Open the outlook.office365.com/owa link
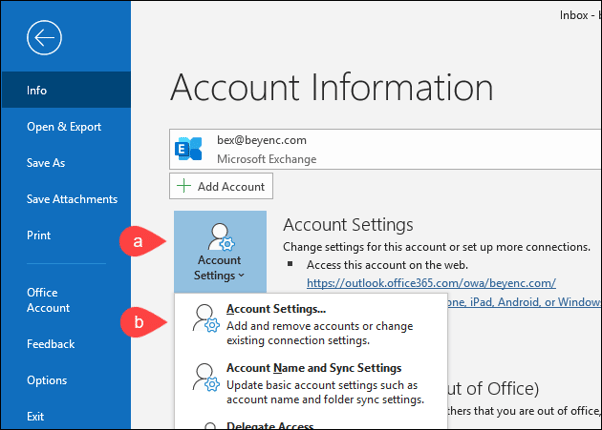The height and width of the screenshot is (430, 602). 431,283
